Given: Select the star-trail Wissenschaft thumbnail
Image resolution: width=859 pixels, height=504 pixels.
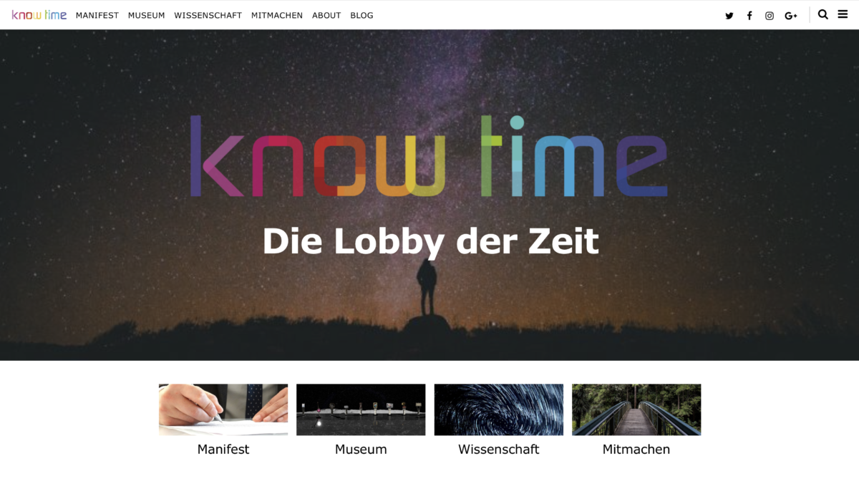Looking at the screenshot, I should coord(499,409).
